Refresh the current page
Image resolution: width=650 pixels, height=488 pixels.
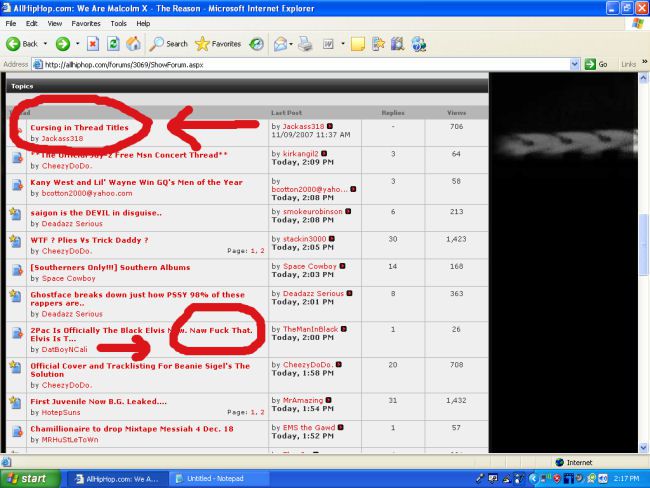pos(113,44)
